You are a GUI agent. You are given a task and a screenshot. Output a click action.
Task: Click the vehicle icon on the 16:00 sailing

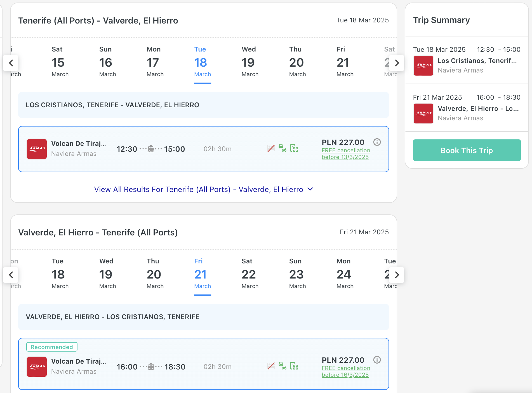[x=283, y=366]
